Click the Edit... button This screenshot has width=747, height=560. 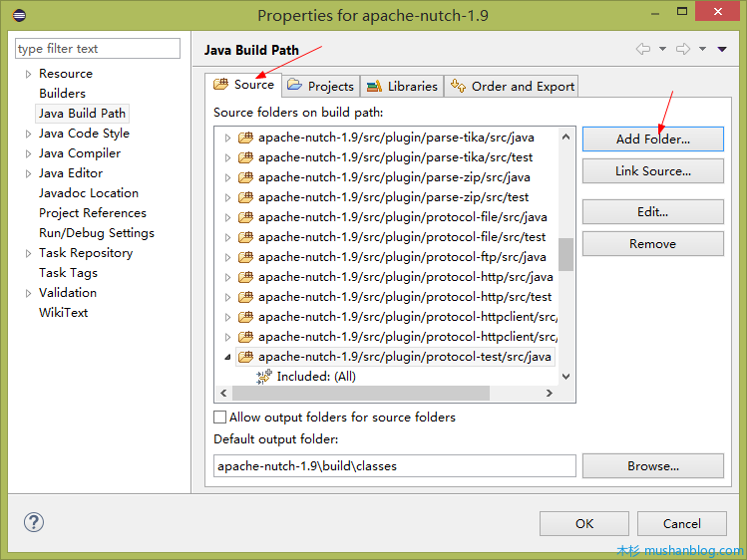652,211
